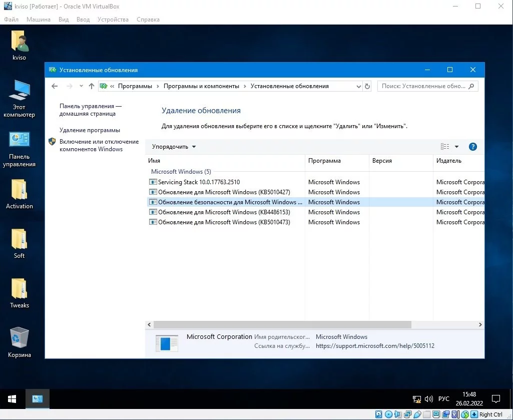The height and width of the screenshot is (420, 513).
Task: Select update KB5010427 in the list
Action: [224, 192]
